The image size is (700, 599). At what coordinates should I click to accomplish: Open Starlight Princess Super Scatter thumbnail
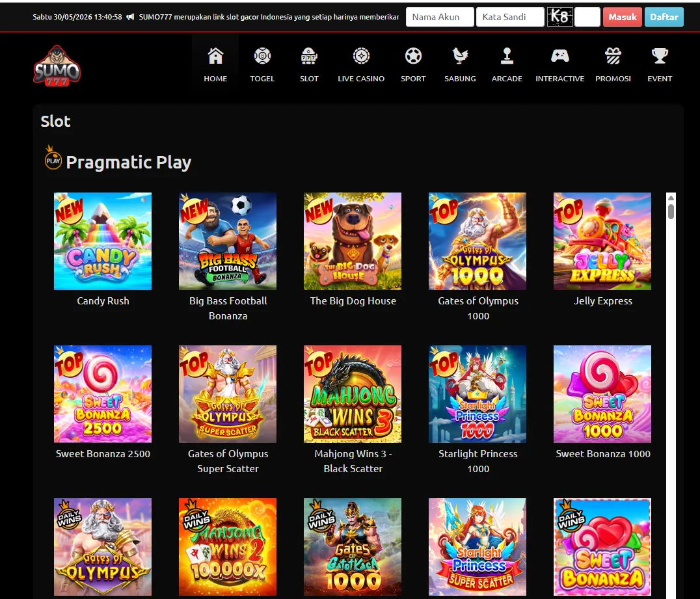pyautogui.click(x=478, y=547)
